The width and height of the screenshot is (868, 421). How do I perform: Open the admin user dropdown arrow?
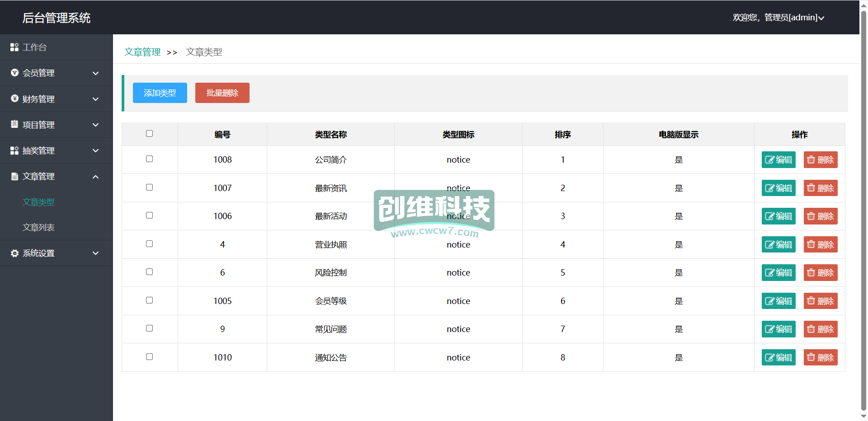821,18
